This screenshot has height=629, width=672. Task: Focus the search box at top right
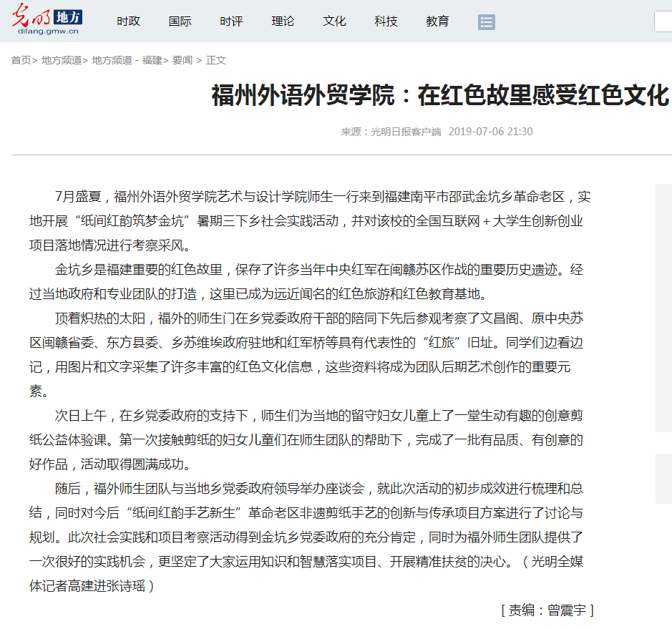[663, 22]
